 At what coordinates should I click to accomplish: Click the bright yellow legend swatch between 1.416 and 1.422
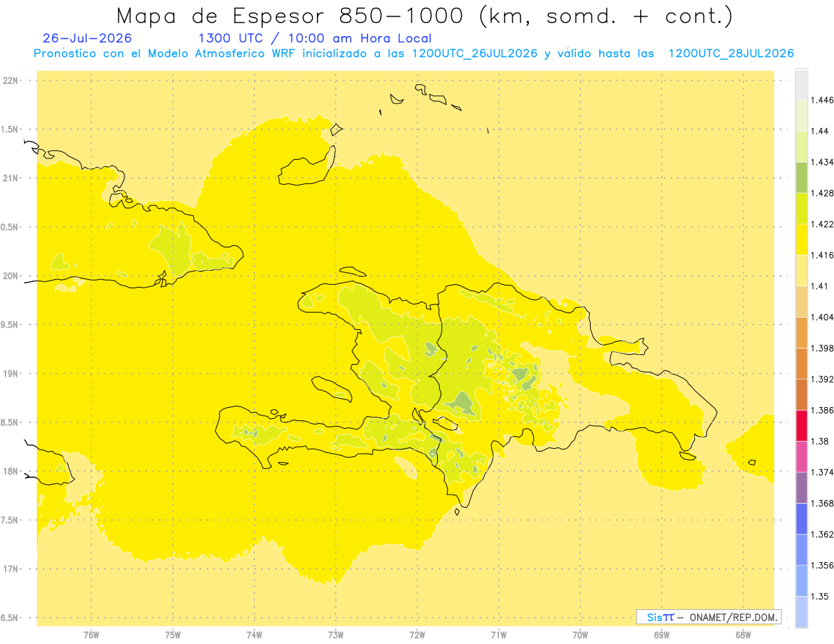[x=801, y=240]
